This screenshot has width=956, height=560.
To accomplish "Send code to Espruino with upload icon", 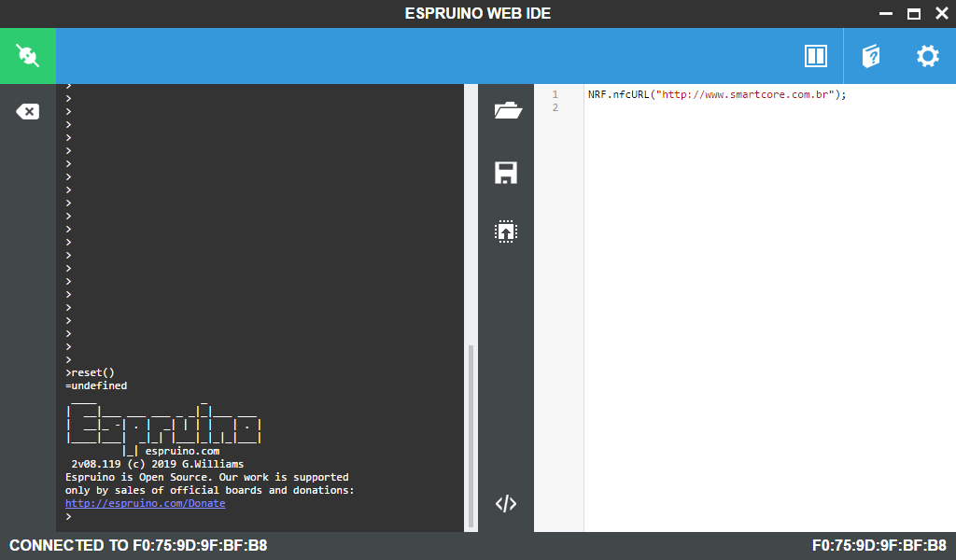I will 506,231.
